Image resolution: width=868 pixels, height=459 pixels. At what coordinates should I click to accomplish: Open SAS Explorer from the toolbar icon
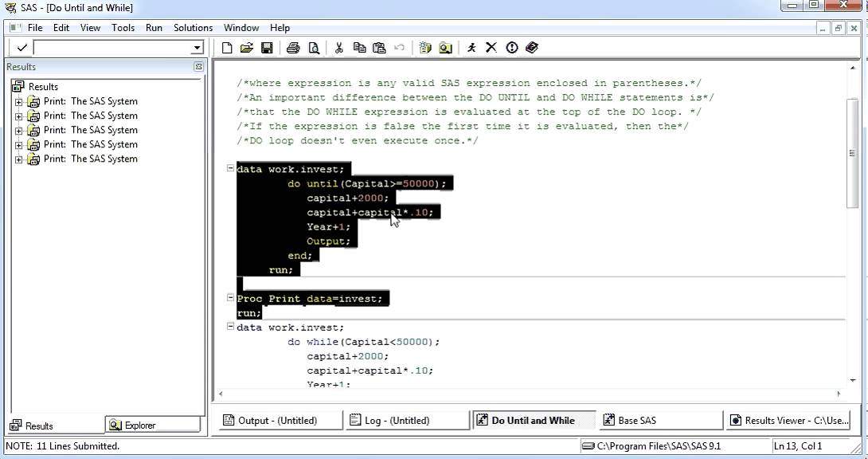point(446,48)
